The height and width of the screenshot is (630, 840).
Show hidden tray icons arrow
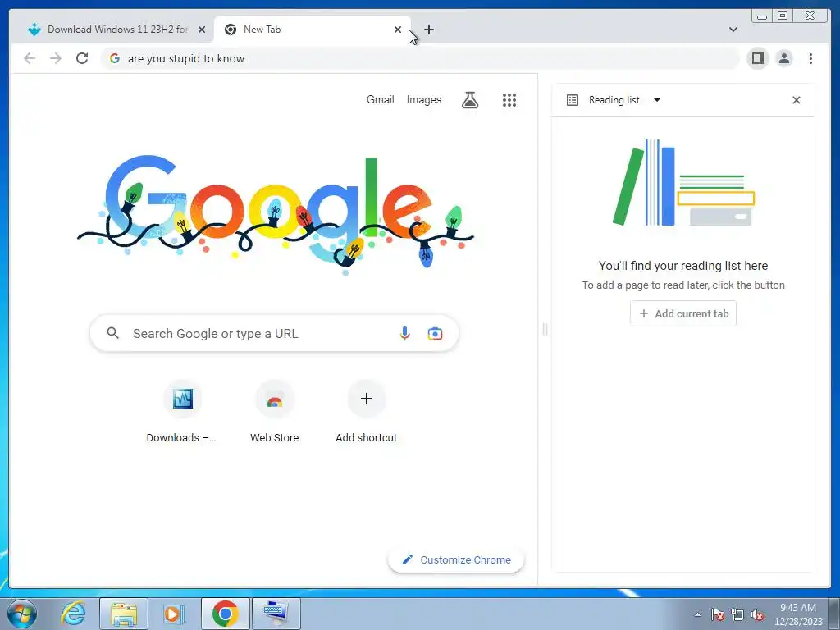697,614
